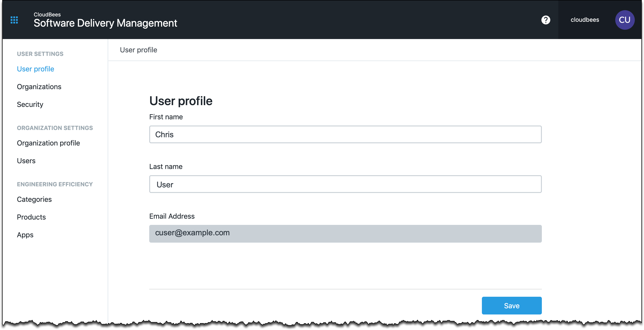Click the help question mark icon

click(x=546, y=20)
